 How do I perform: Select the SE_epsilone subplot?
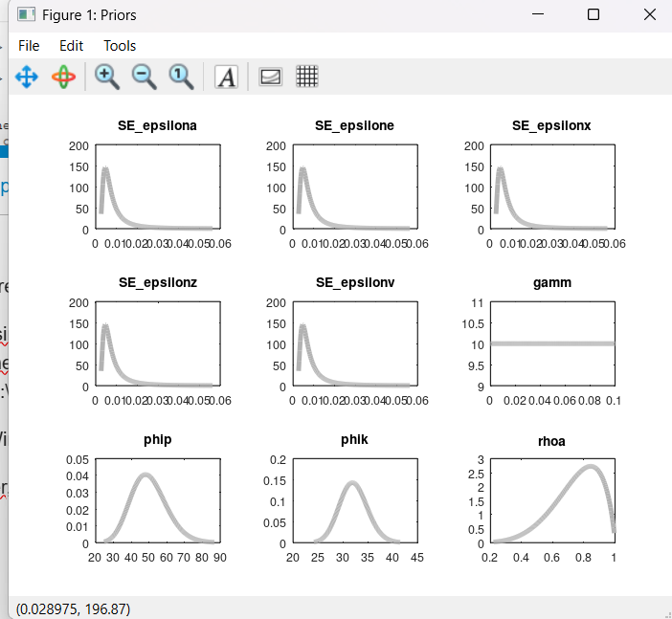pos(355,188)
